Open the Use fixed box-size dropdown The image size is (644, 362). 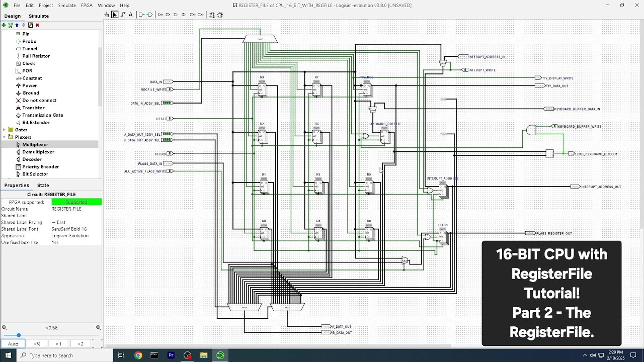76,242
